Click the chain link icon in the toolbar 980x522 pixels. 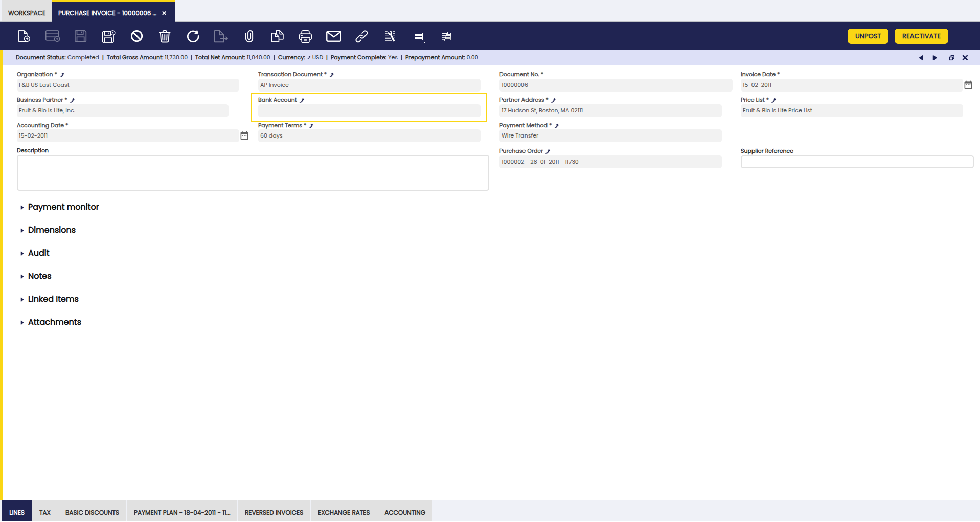361,36
